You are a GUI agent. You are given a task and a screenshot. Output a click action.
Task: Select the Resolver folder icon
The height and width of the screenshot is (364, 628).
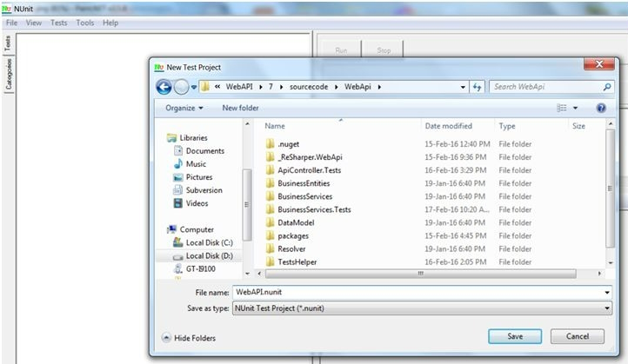tap(271, 248)
